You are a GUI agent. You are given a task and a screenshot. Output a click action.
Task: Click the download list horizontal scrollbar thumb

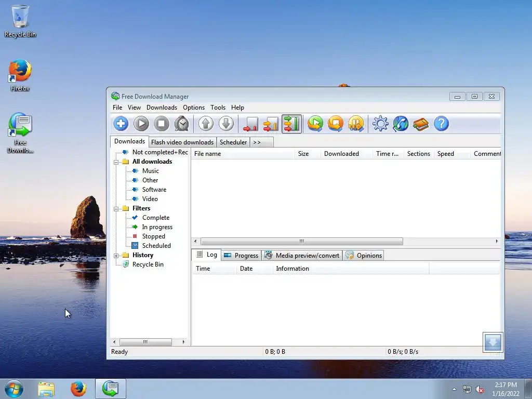[x=302, y=241]
